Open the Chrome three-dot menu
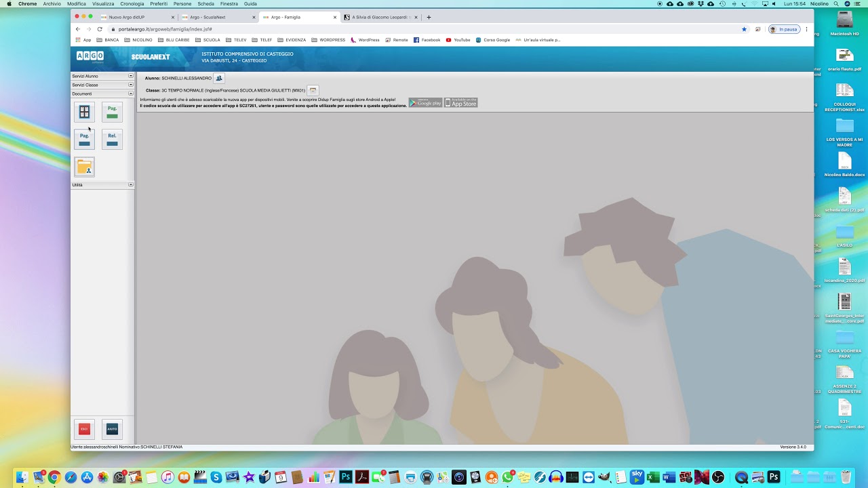Screen dimensions: 868x488 pos(806,29)
